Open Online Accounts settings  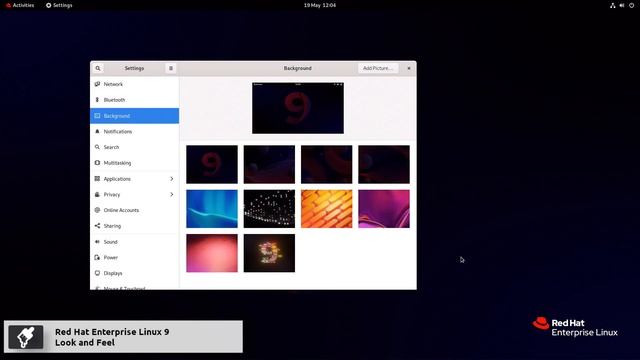click(134, 210)
